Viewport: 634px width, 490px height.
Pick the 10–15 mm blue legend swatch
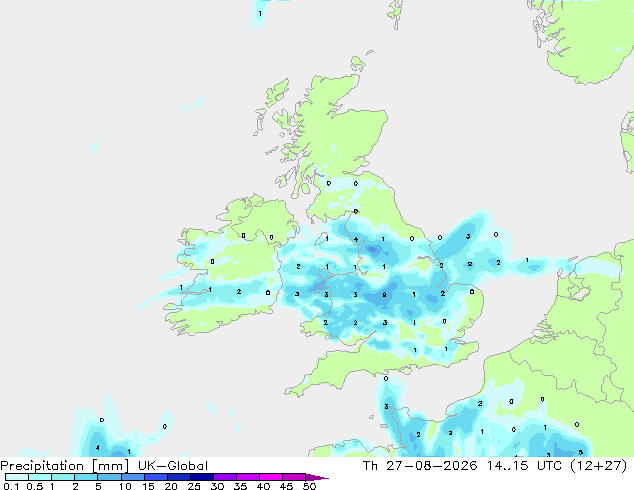coord(132,477)
